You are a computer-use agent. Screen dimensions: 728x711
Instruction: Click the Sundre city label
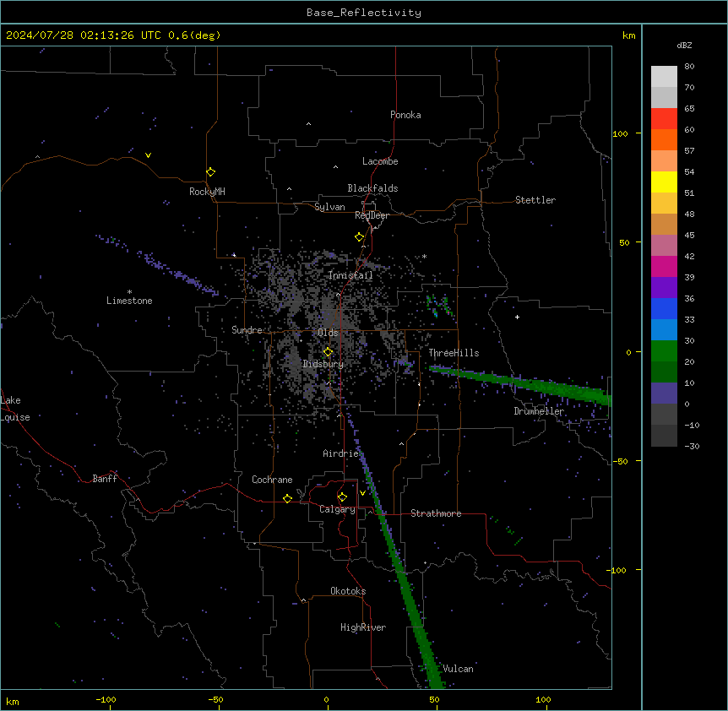click(247, 330)
